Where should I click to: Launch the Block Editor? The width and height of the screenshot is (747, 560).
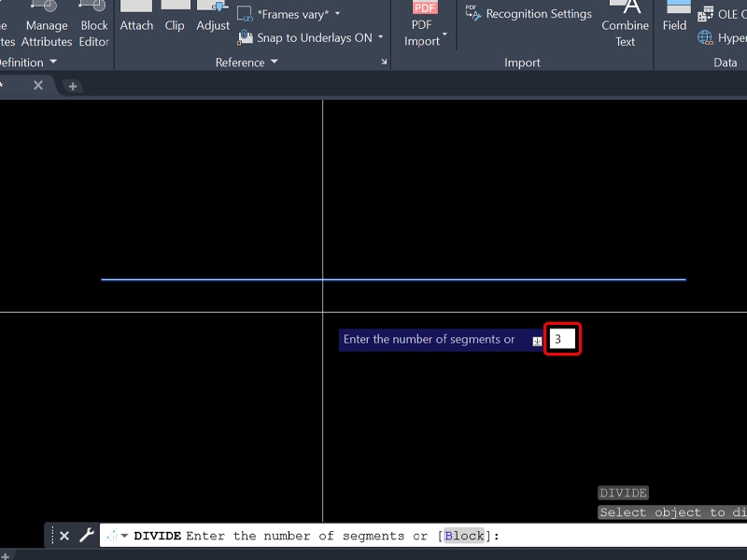(x=94, y=25)
